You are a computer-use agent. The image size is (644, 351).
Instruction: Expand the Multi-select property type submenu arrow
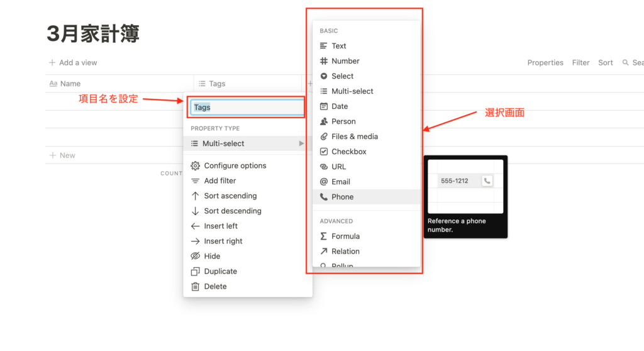(x=301, y=143)
